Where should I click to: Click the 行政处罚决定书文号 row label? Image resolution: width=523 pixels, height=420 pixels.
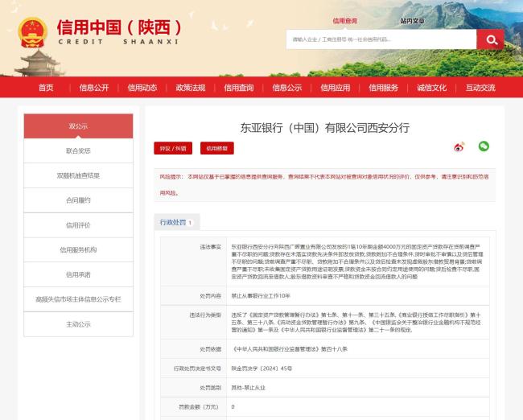pyautogui.click(x=197, y=369)
